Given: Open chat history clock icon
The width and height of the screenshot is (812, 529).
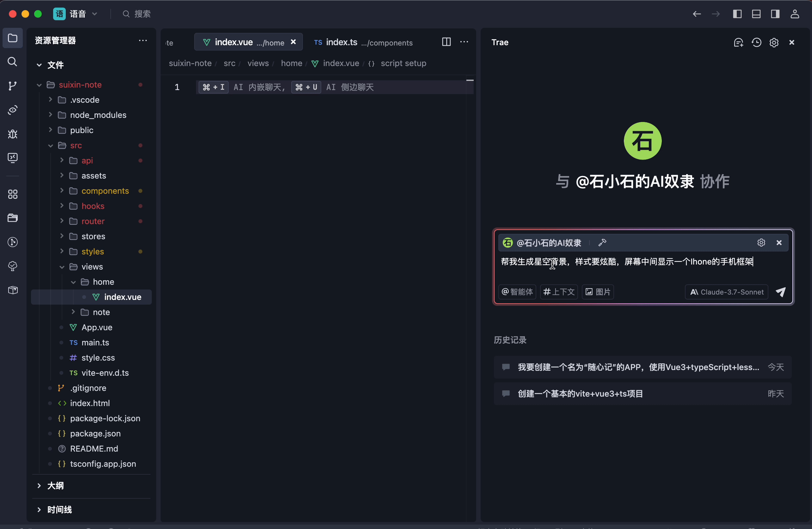Looking at the screenshot, I should click(x=756, y=42).
